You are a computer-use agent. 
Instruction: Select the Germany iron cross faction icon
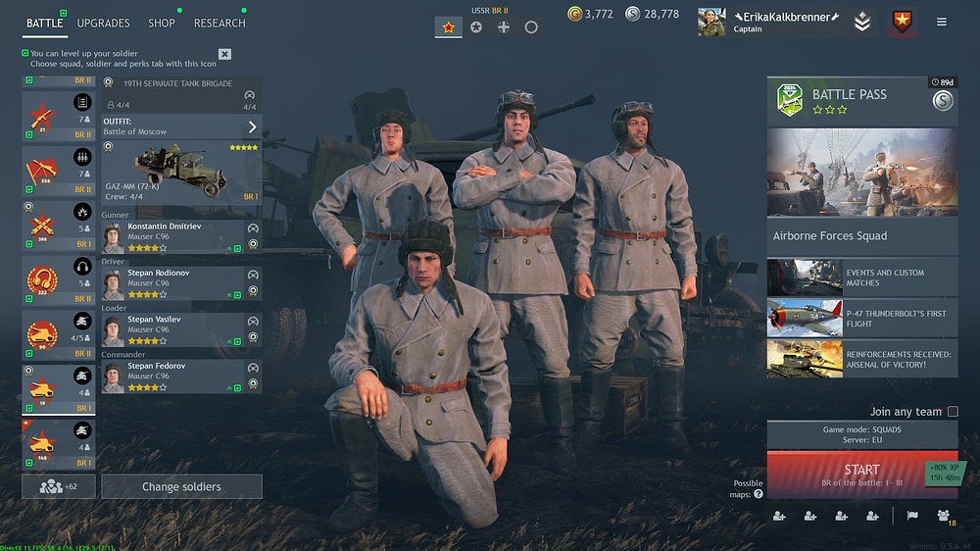pyautogui.click(x=503, y=26)
